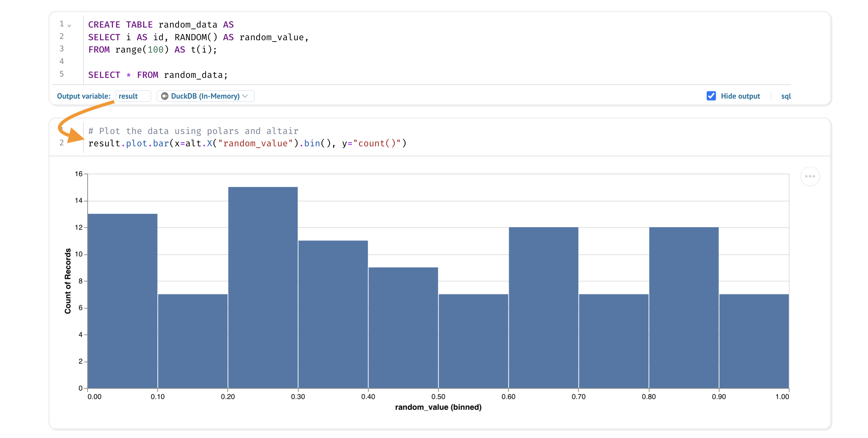
Task: Click the sql language indicator
Action: point(786,96)
